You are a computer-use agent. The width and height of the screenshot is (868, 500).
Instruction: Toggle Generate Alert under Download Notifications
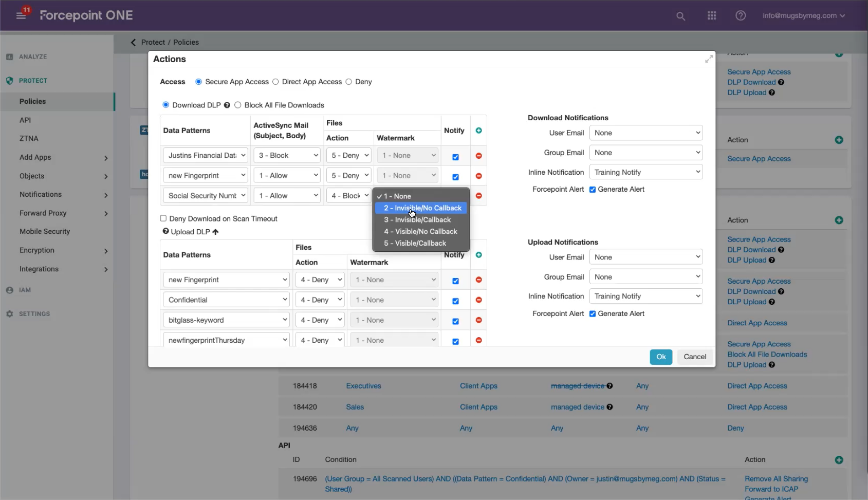pos(593,190)
